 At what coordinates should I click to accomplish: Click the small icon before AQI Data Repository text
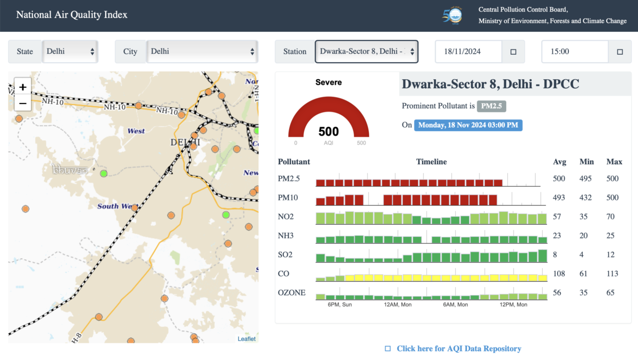tap(388, 349)
